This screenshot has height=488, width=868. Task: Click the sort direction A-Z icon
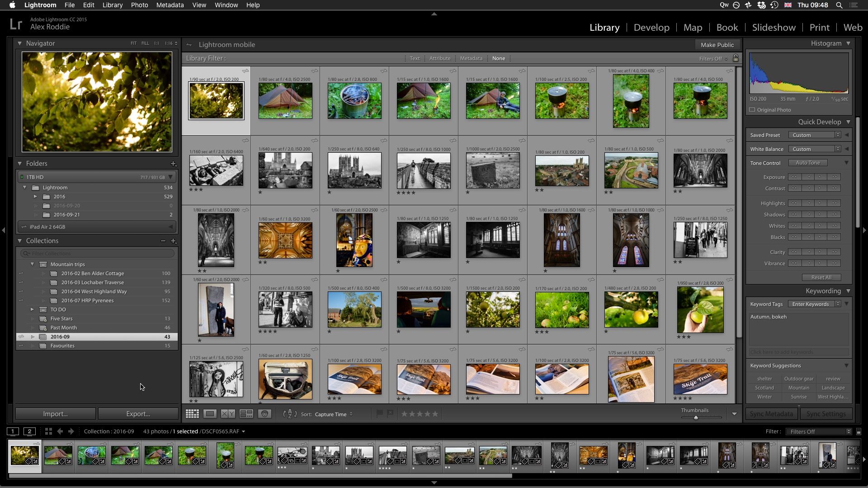[289, 414]
